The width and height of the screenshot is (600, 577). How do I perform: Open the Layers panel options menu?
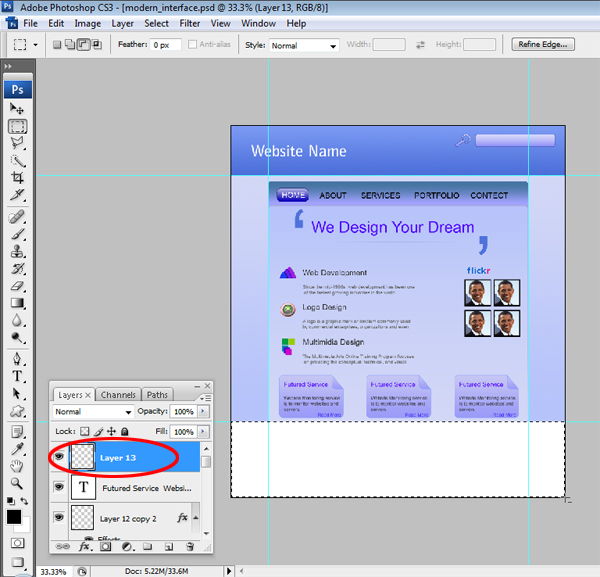206,398
